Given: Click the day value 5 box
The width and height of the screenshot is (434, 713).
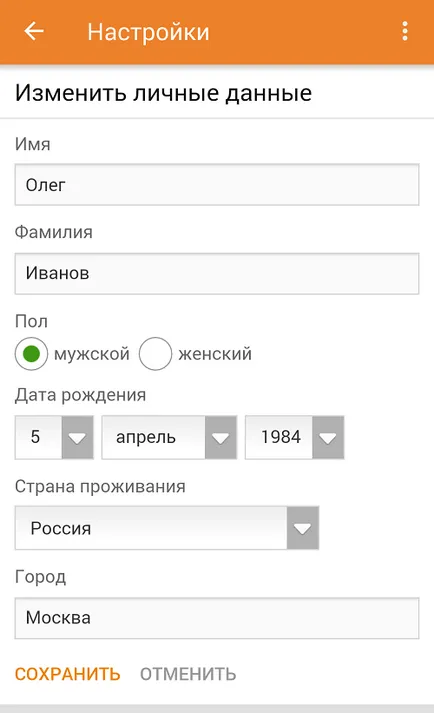Looking at the screenshot, I should 38,437.
